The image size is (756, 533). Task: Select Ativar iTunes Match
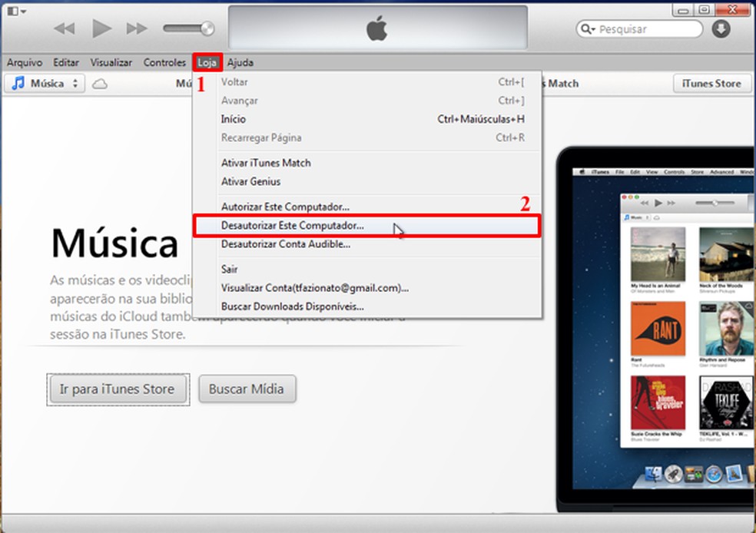tap(367, 163)
